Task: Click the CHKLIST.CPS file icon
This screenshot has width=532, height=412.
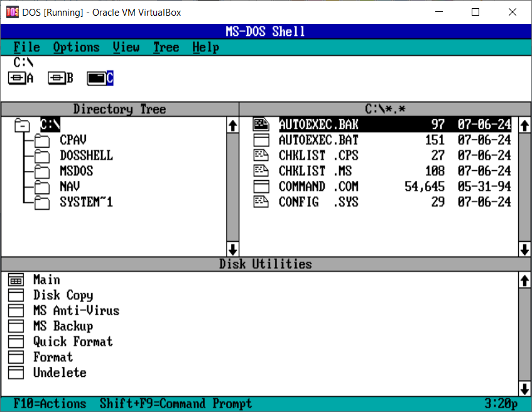Action: coord(261,155)
